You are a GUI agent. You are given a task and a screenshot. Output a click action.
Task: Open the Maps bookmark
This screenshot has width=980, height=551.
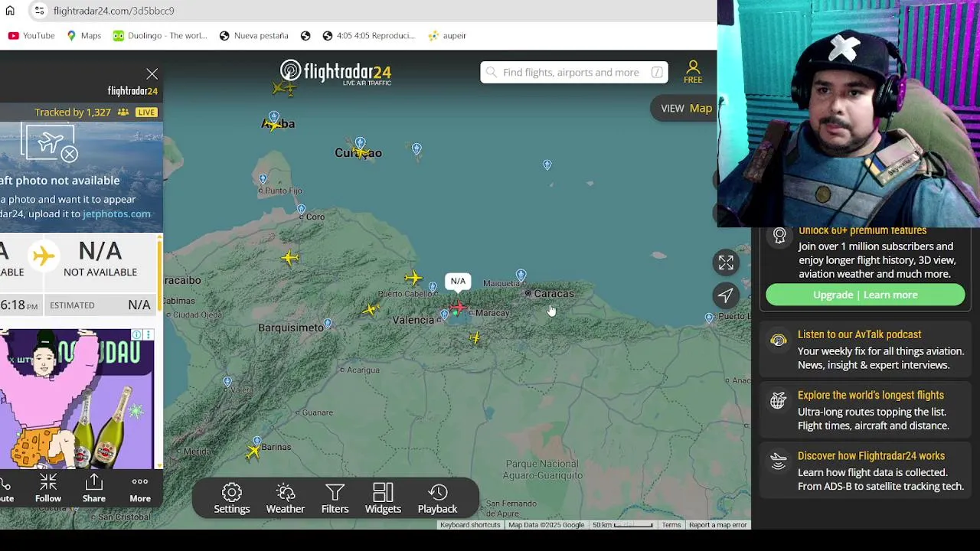[x=83, y=35]
